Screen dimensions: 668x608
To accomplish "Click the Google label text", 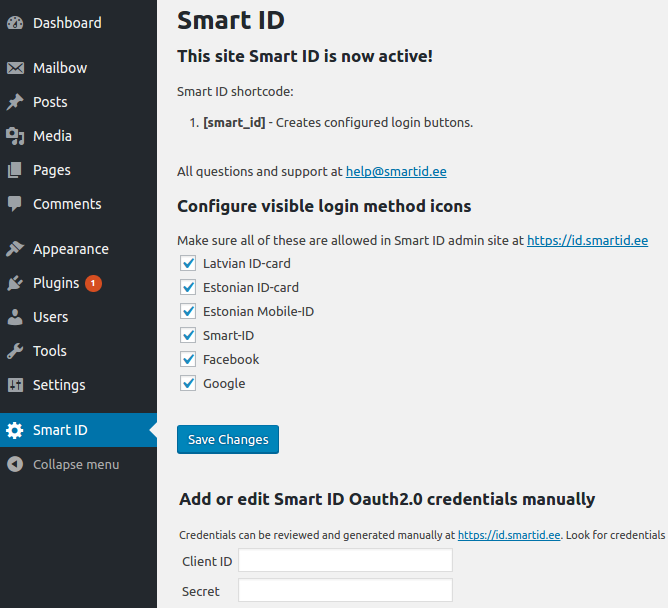I will click(224, 384).
